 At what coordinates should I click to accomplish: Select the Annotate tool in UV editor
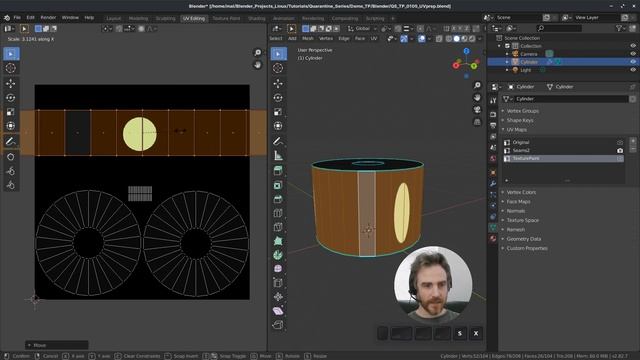(x=11, y=142)
